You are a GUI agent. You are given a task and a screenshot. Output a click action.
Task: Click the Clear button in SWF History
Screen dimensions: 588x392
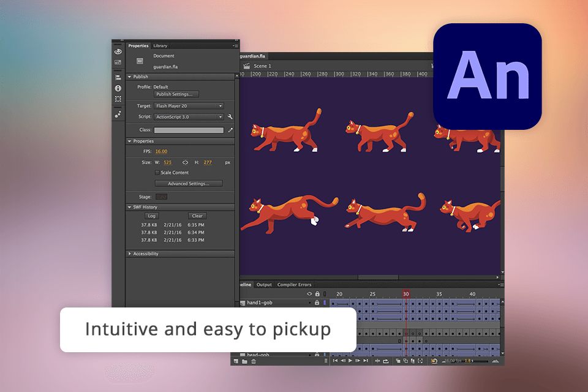point(197,216)
